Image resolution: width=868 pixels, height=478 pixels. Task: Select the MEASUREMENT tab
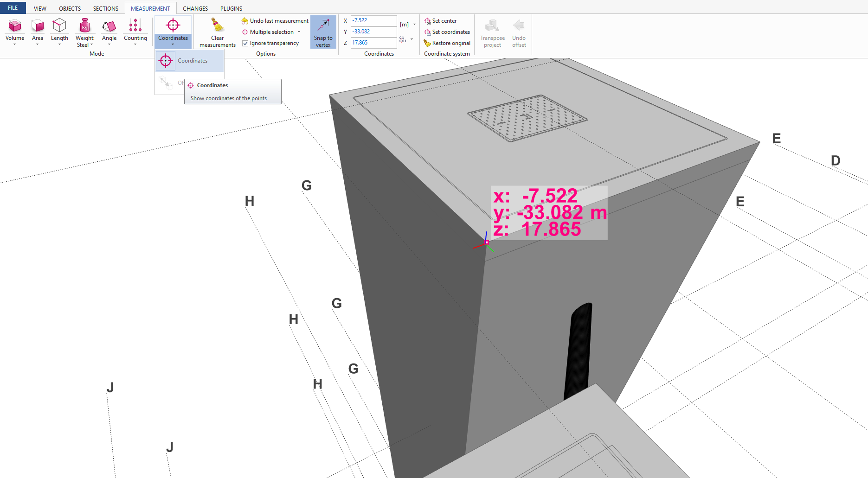click(150, 8)
